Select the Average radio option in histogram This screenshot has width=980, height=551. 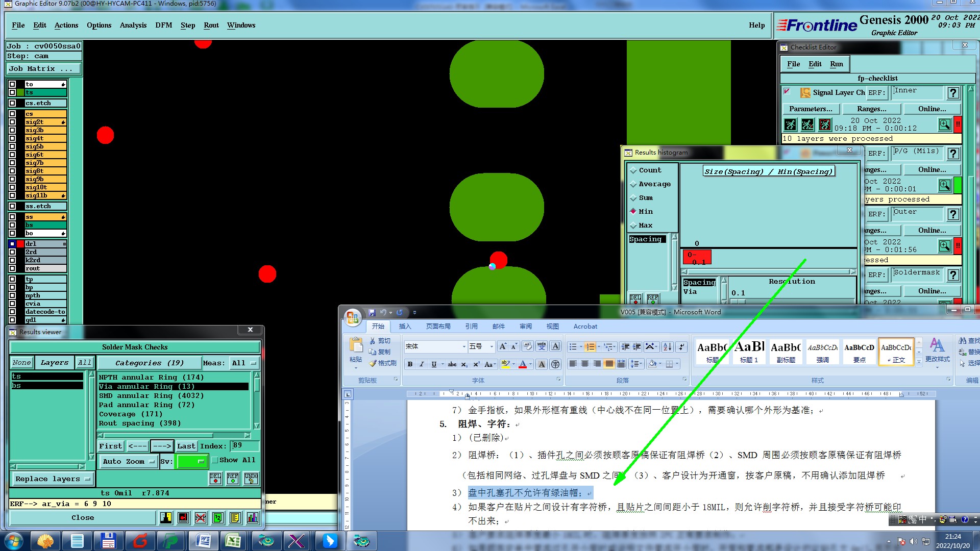click(633, 184)
